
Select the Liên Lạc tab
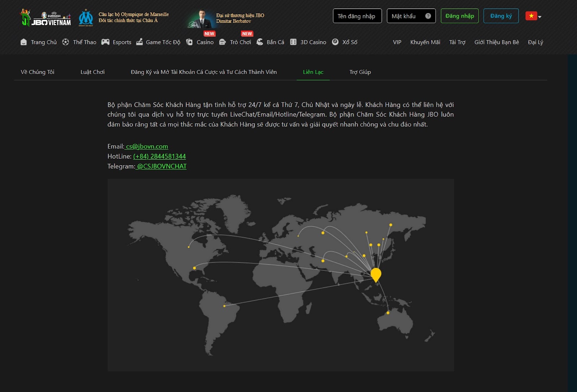pyautogui.click(x=313, y=72)
